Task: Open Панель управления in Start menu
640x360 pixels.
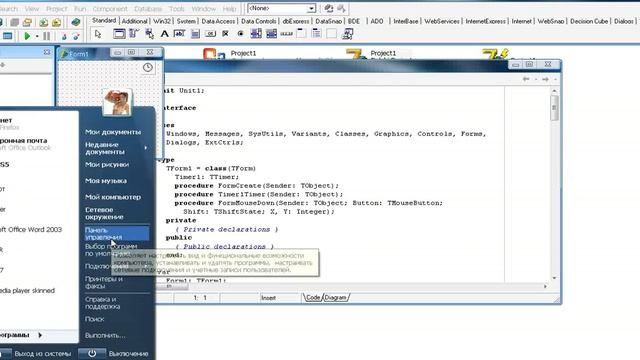Action: coord(116,233)
